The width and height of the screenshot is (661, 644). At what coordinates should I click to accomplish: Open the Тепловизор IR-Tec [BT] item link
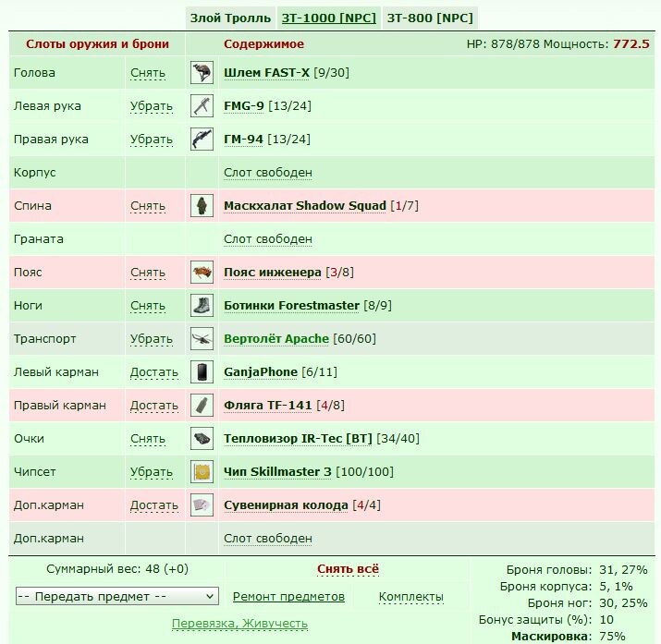coord(298,439)
